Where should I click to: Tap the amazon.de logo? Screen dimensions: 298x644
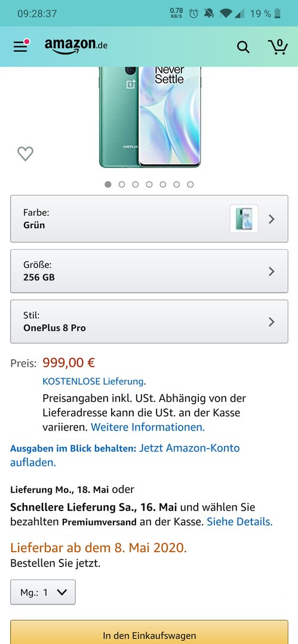(x=76, y=46)
